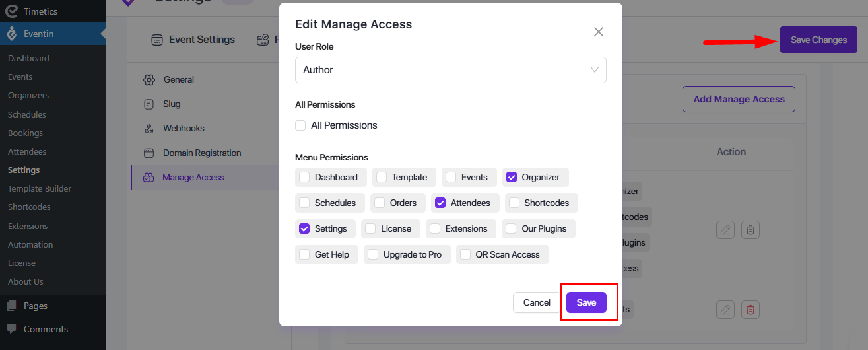The height and width of the screenshot is (350, 868).
Task: Click the General settings gear icon
Action: pyautogui.click(x=149, y=80)
